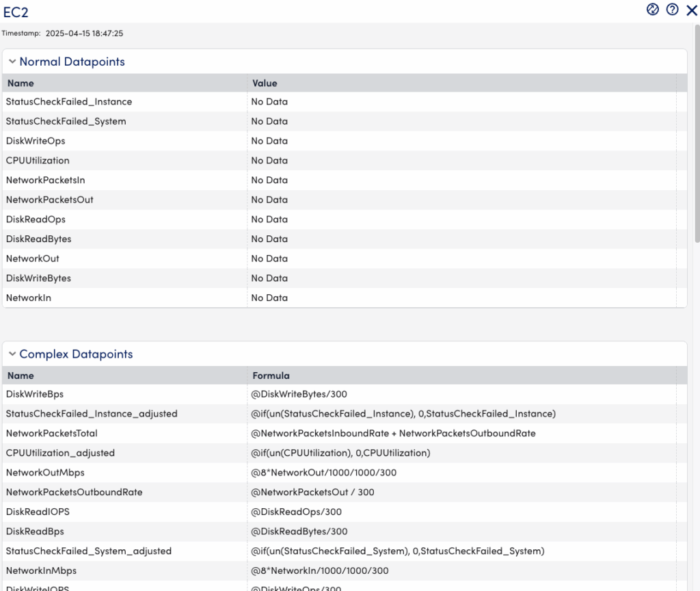Viewport: 700px width, 591px height.
Task: Select the NetworkInMbps datapoint name
Action: (41, 571)
